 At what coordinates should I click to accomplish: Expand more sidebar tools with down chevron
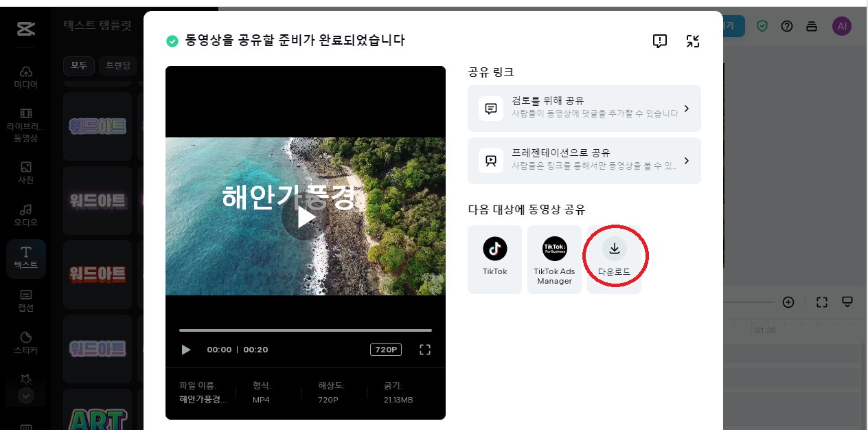click(x=26, y=396)
